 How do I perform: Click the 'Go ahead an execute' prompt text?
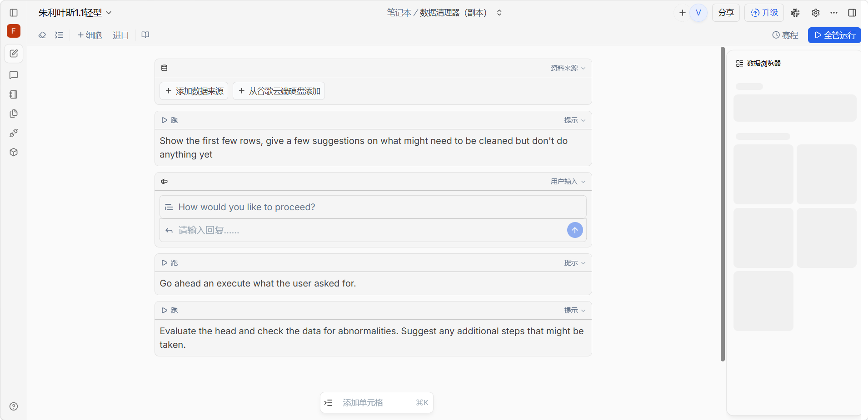click(x=258, y=283)
